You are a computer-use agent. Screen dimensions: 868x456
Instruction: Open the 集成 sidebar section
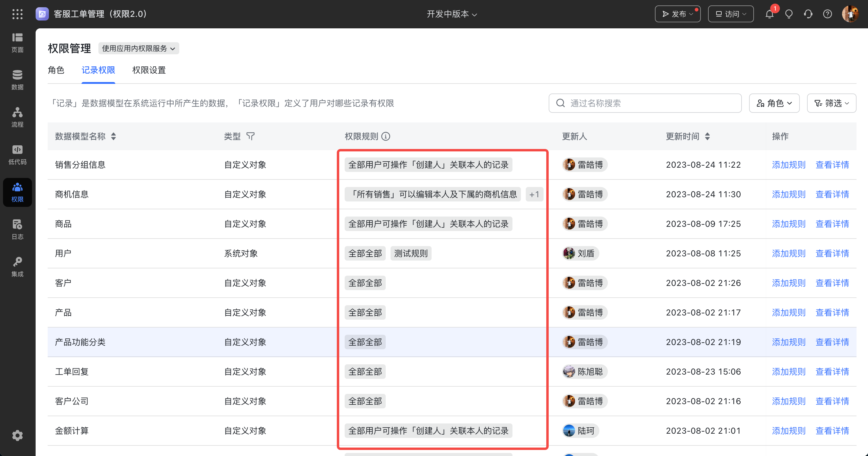coord(18,267)
